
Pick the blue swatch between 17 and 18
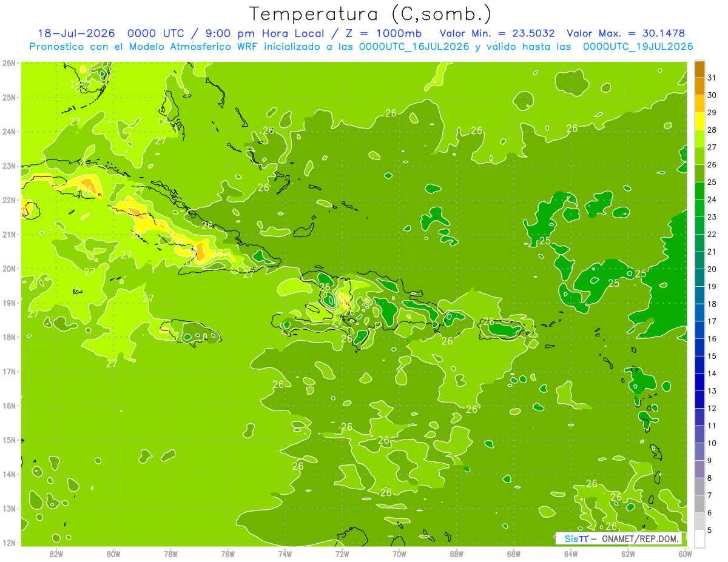tap(699, 312)
